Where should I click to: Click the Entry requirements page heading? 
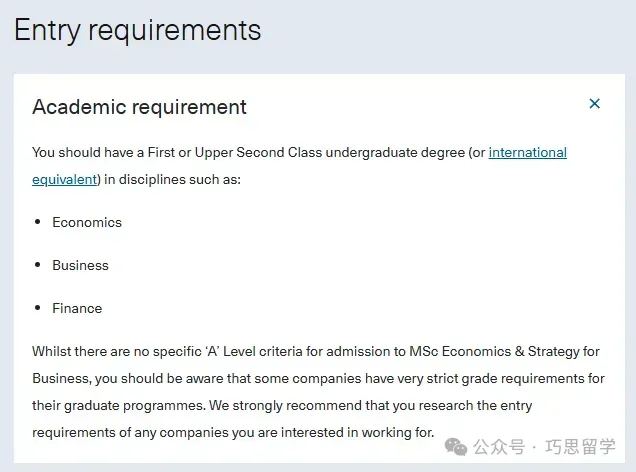pos(137,30)
